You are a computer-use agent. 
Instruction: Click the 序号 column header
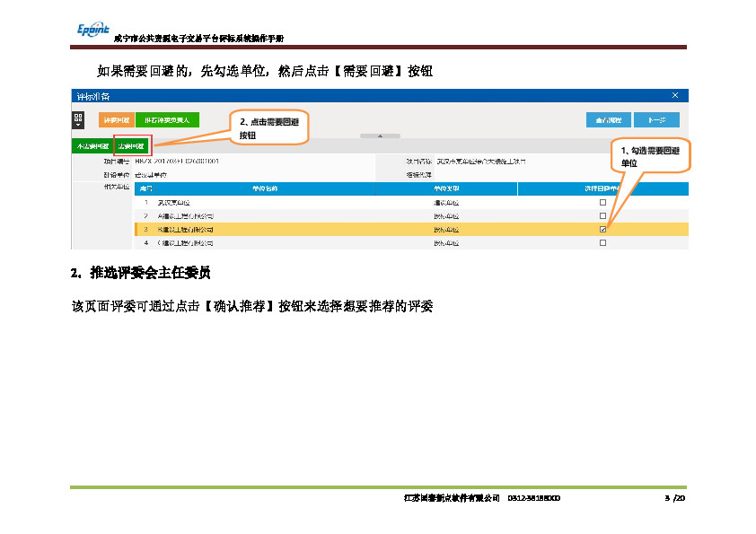pyautogui.click(x=146, y=188)
